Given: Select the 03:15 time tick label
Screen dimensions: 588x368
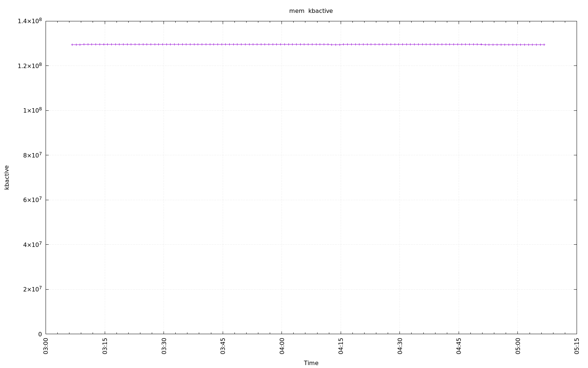Looking at the screenshot, I should pos(105,346).
